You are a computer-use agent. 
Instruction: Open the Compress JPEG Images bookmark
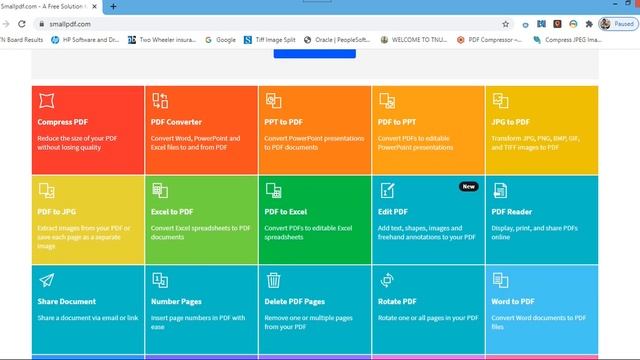568,40
